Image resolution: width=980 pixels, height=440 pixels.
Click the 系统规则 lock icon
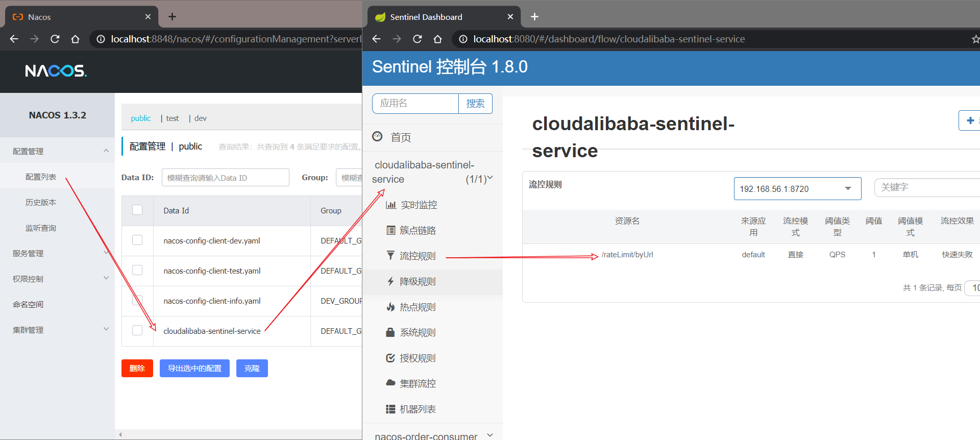390,332
